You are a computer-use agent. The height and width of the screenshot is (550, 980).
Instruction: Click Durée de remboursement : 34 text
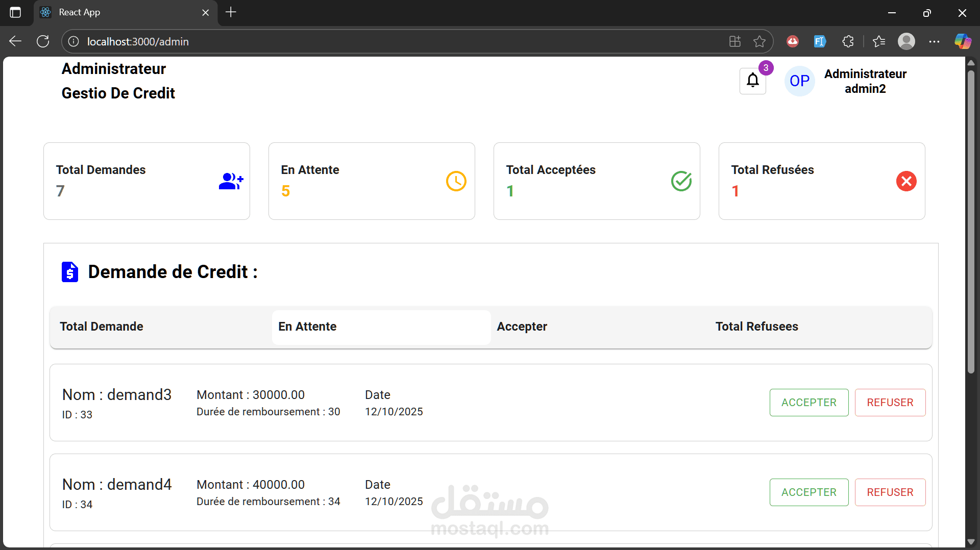268,502
